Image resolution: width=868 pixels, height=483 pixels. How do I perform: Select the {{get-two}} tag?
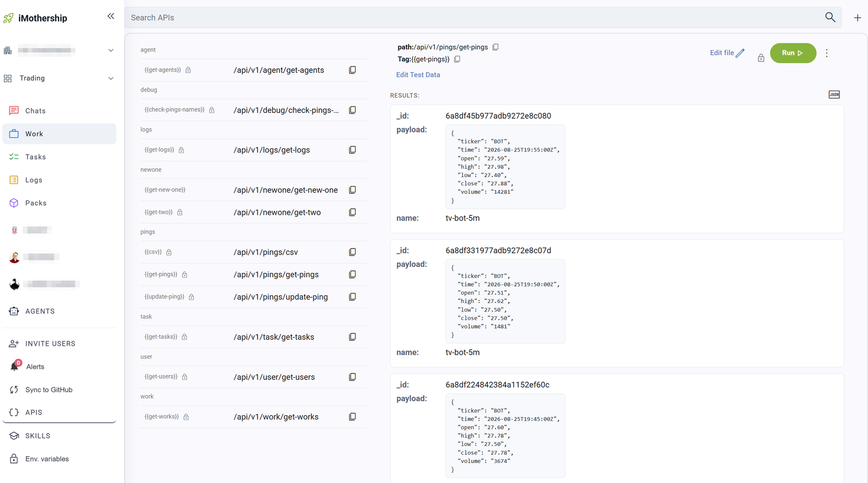click(x=158, y=212)
